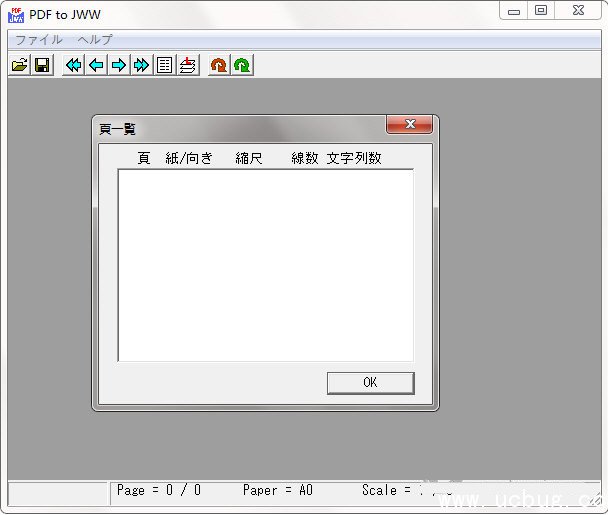Maximize the PDF to JWW window
The height and width of the screenshot is (515, 608).
pyautogui.click(x=541, y=11)
